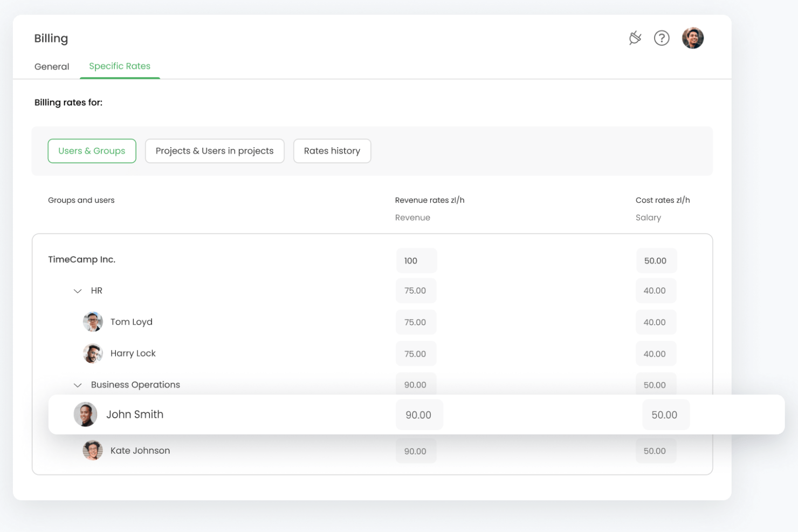This screenshot has height=532, width=798.
Task: Open the user profile avatar menu
Action: [693, 38]
